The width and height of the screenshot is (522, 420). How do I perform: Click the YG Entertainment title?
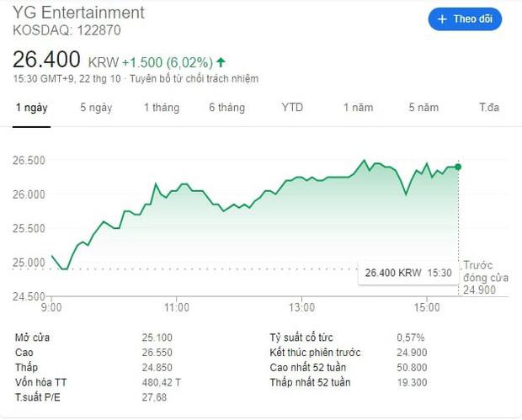(79, 13)
